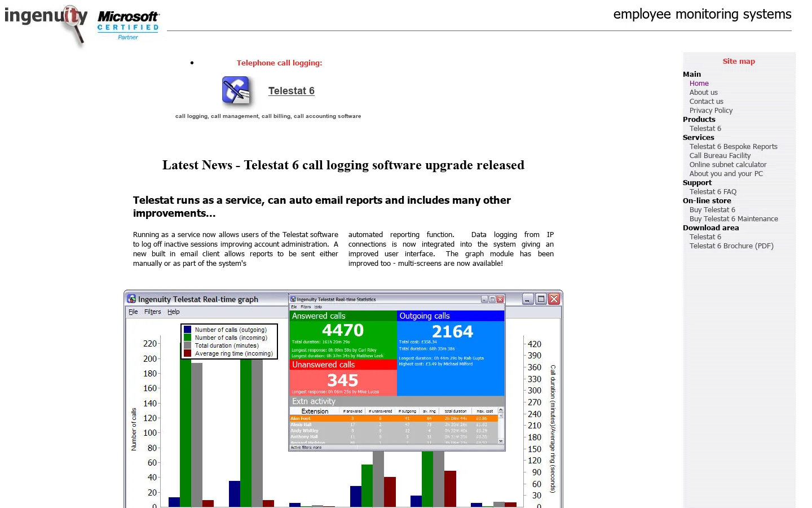Open About you and your PC
Screen dimensions: 812x508
(726, 174)
